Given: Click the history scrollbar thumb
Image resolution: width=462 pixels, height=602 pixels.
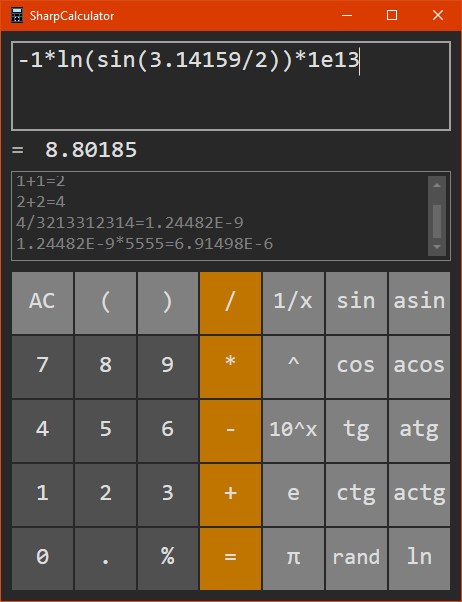Looking at the screenshot, I should click(437, 222).
